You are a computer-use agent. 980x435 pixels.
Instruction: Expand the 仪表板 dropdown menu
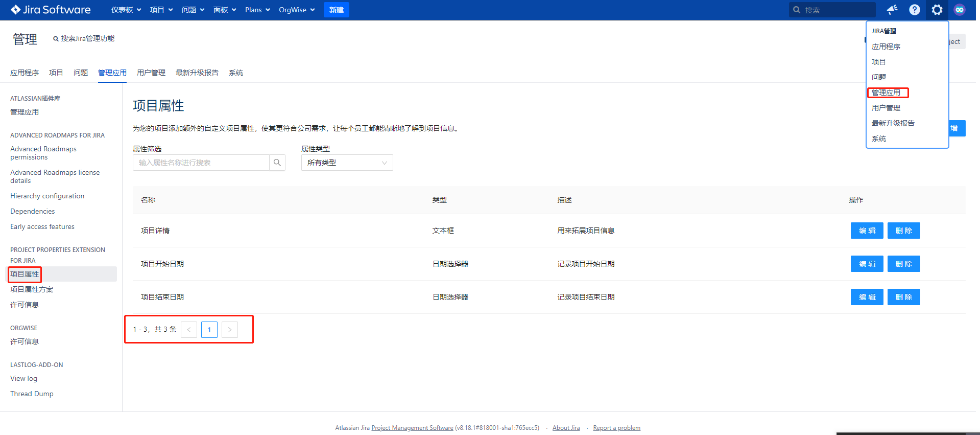126,10
